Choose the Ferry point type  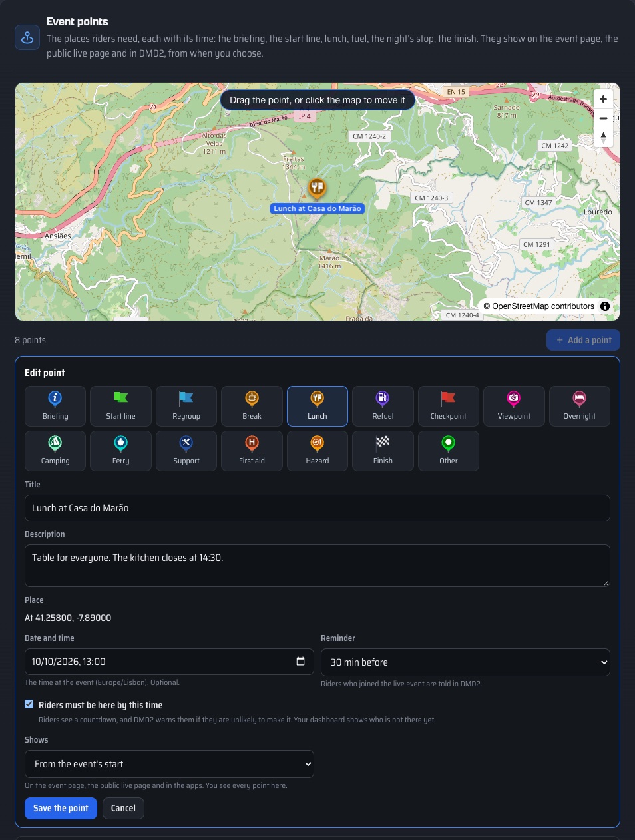[x=120, y=451]
